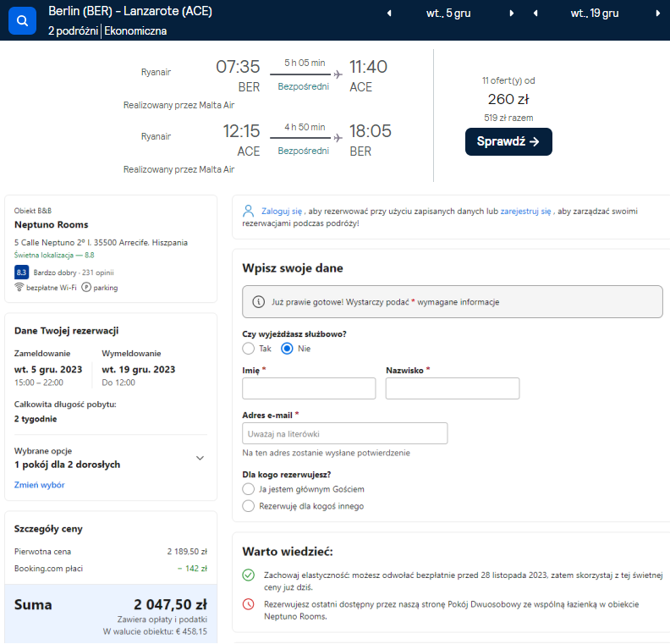Open the "Zmień wybór" link
The height and width of the screenshot is (644, 670).
40,485
